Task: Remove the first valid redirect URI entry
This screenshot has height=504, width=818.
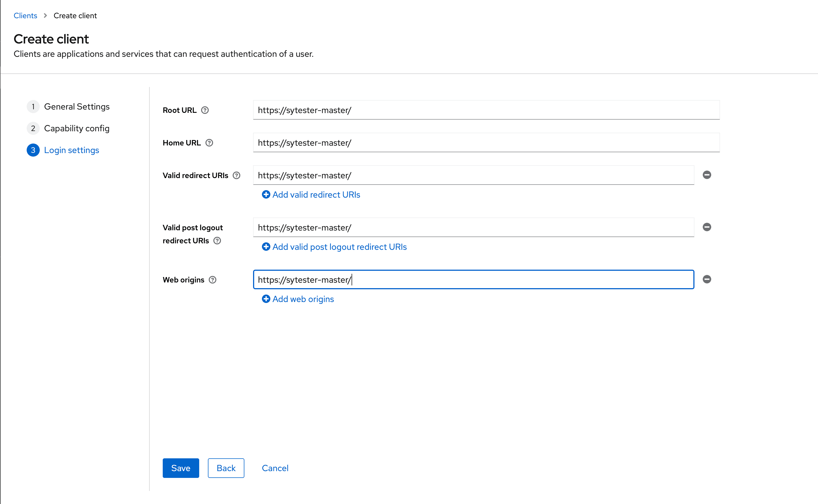Action: [707, 175]
